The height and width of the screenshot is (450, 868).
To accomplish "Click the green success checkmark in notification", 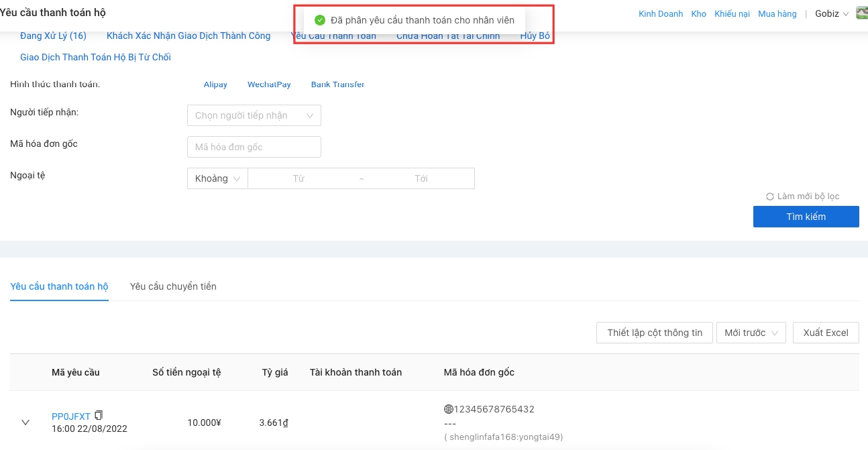I will click(320, 20).
